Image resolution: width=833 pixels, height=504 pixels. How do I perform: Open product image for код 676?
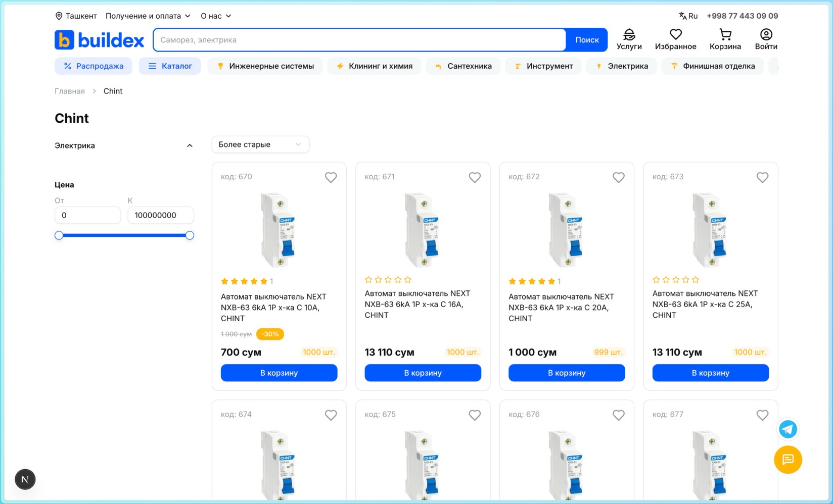(567, 464)
